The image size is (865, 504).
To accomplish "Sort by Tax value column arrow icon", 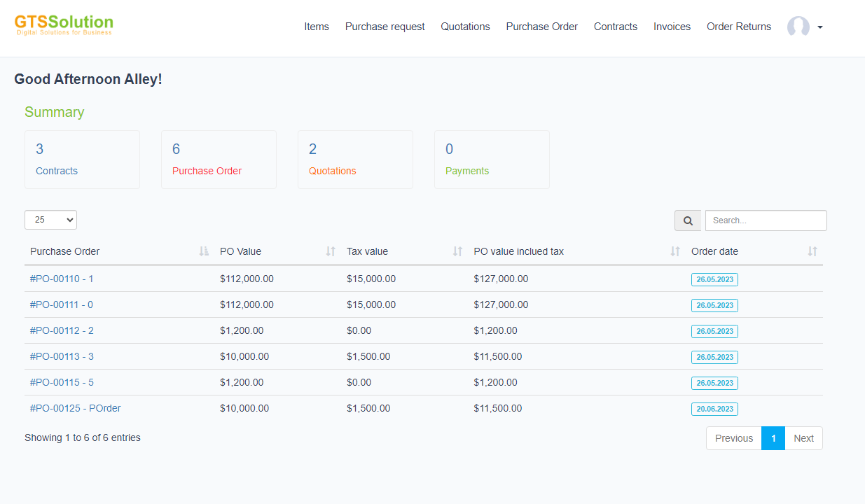I will coord(457,251).
